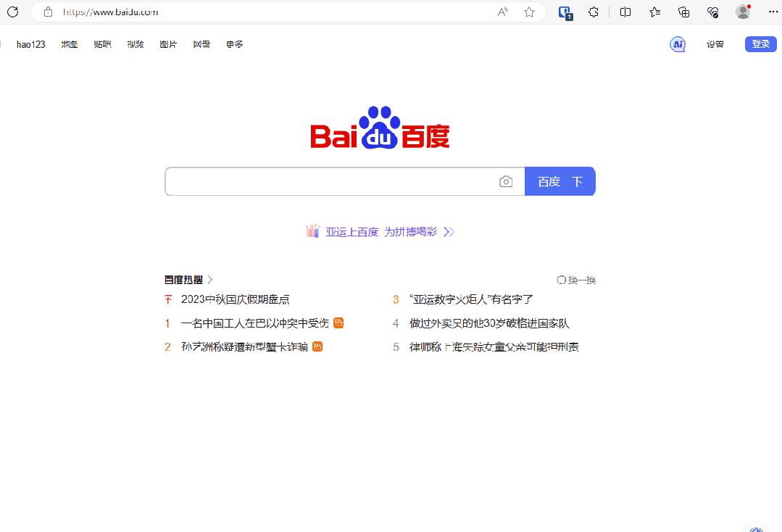782x532 pixels.
Task: Reload the page with the refresh icon
Action: [12, 12]
